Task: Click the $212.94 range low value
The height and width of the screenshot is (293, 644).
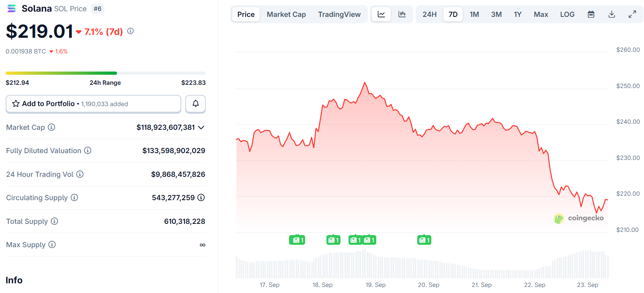Action: pyautogui.click(x=17, y=83)
